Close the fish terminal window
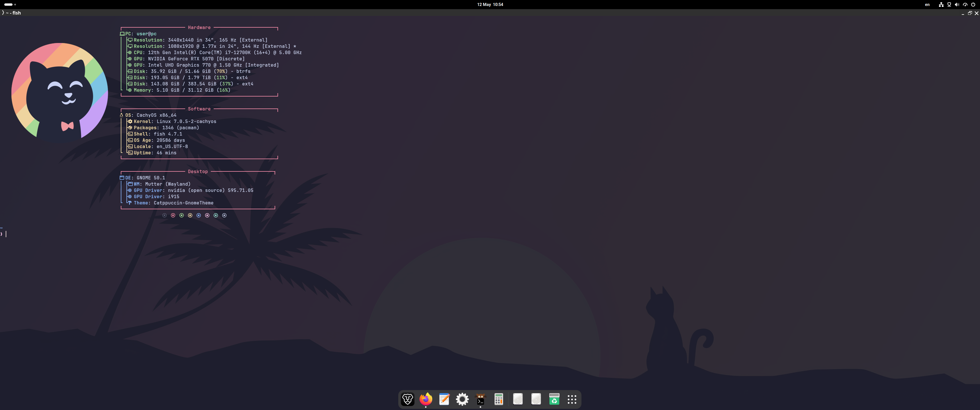The image size is (980, 410). [x=976, y=13]
